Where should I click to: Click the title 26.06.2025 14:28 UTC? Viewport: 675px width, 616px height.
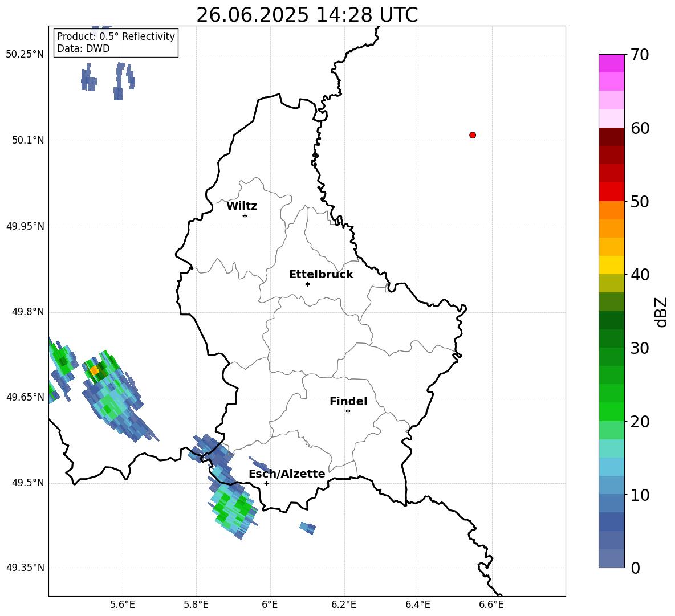click(x=307, y=15)
